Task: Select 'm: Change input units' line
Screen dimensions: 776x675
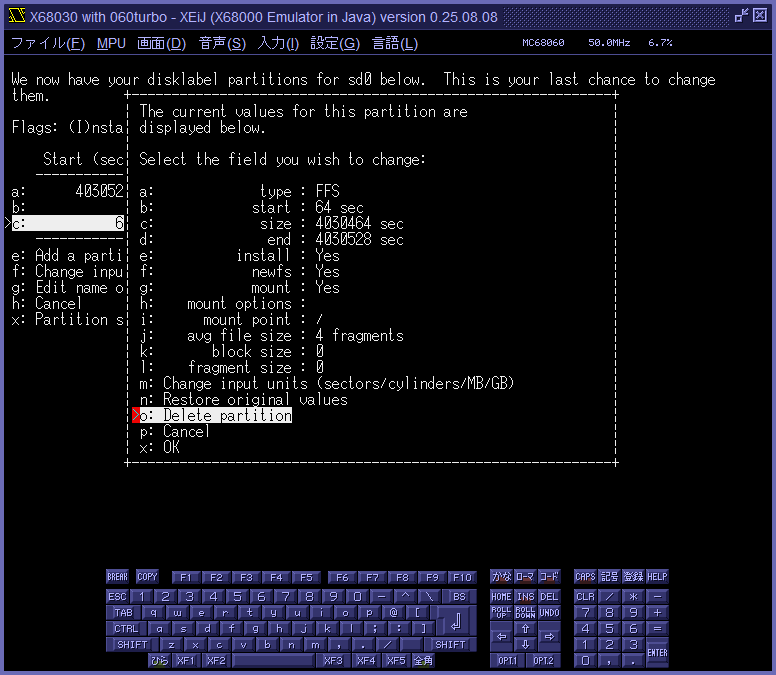Action: click(x=327, y=384)
